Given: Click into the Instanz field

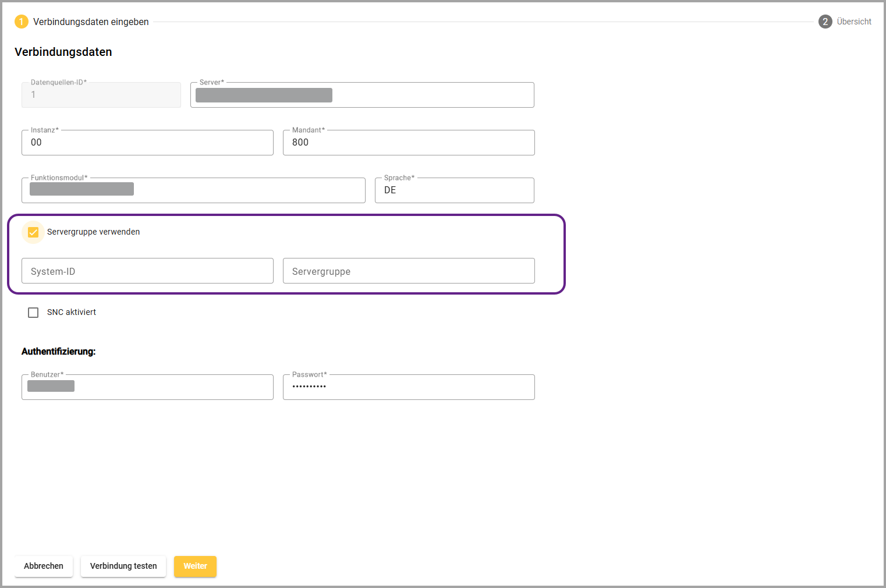Looking at the screenshot, I should click(x=147, y=143).
